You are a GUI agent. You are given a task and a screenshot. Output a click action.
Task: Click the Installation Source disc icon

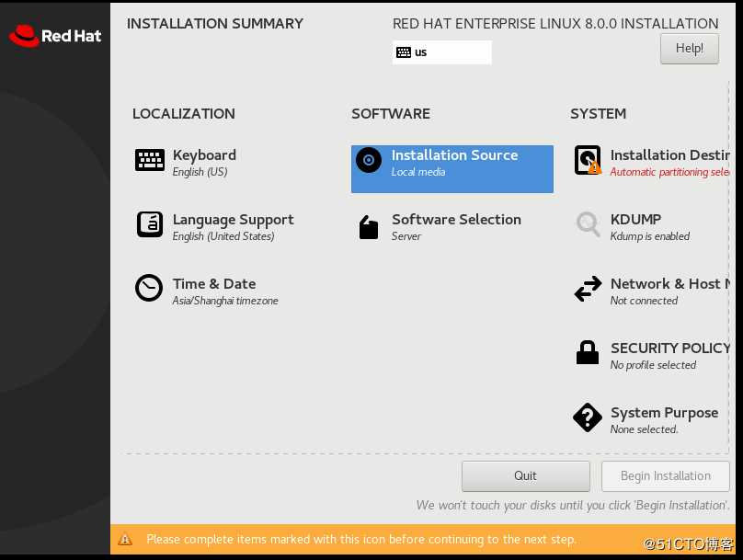coord(369,160)
